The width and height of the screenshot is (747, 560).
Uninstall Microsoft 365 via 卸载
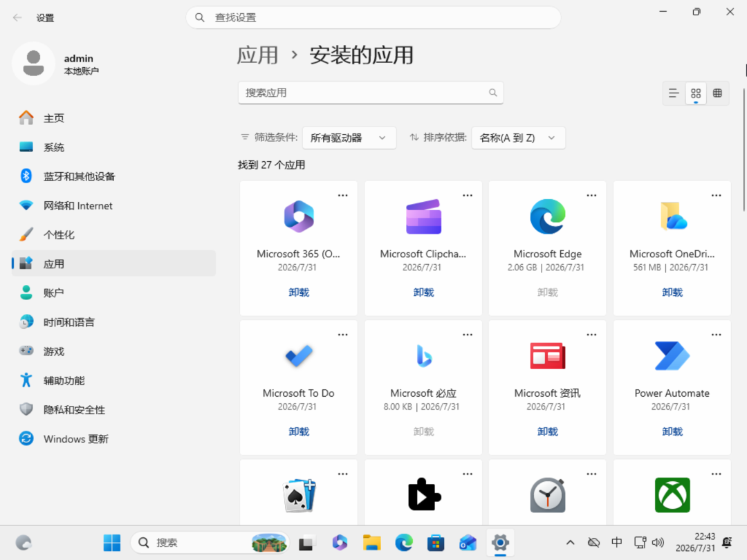tap(299, 292)
